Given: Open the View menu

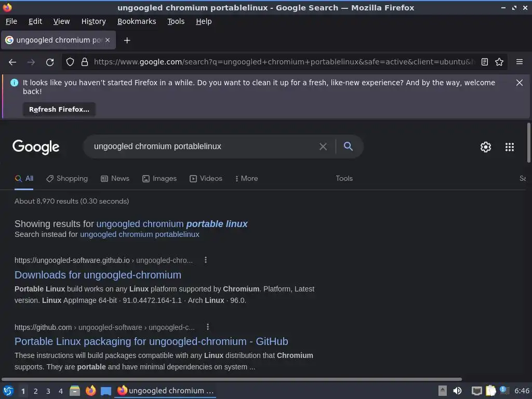Looking at the screenshot, I should (61, 21).
